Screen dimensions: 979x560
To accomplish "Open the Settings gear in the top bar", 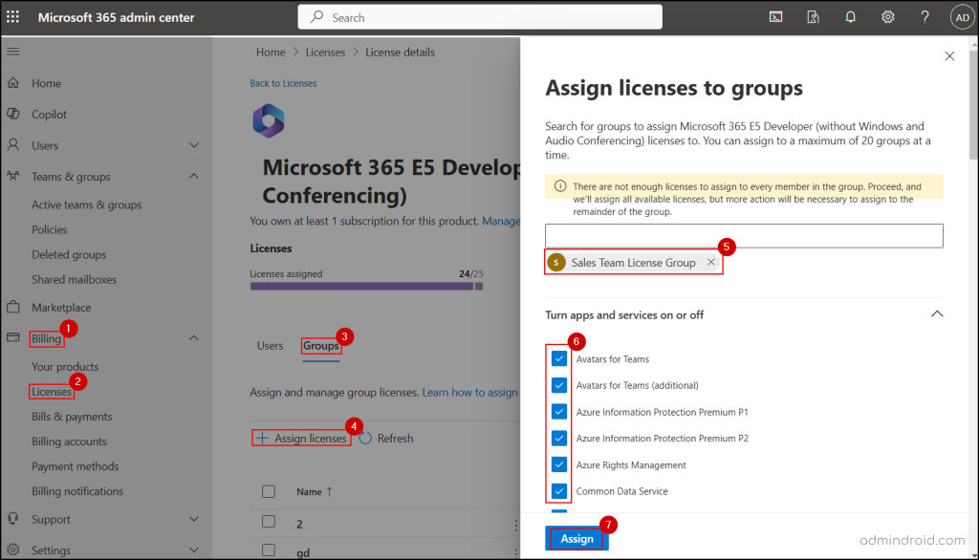I will (x=887, y=16).
